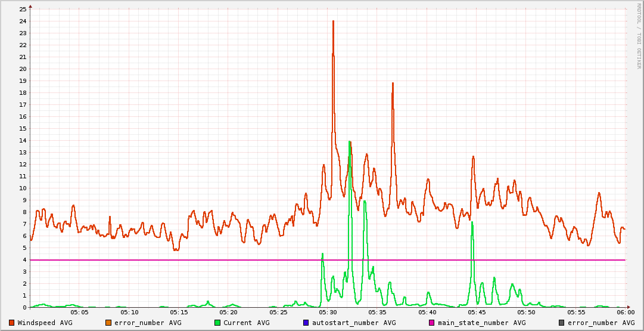Select the autostart_number AVG legend text
The width and height of the screenshot is (644, 331).
coord(354,323)
